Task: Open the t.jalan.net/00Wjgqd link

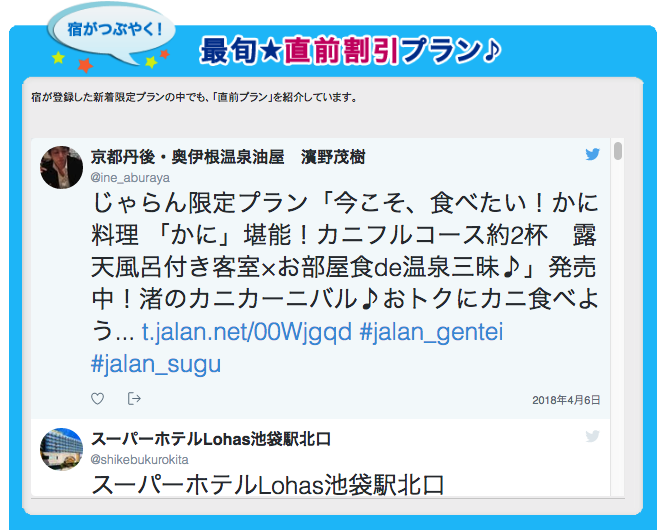Action: tap(246, 332)
